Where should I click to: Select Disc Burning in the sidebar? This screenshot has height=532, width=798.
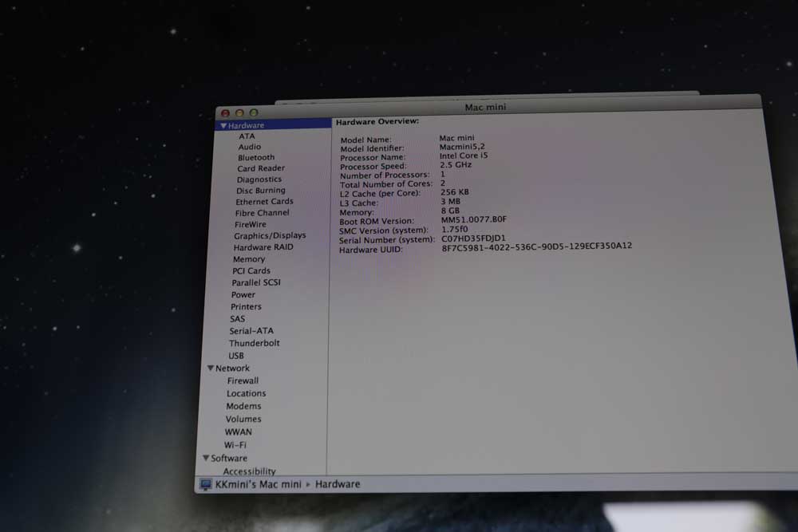tap(261, 191)
